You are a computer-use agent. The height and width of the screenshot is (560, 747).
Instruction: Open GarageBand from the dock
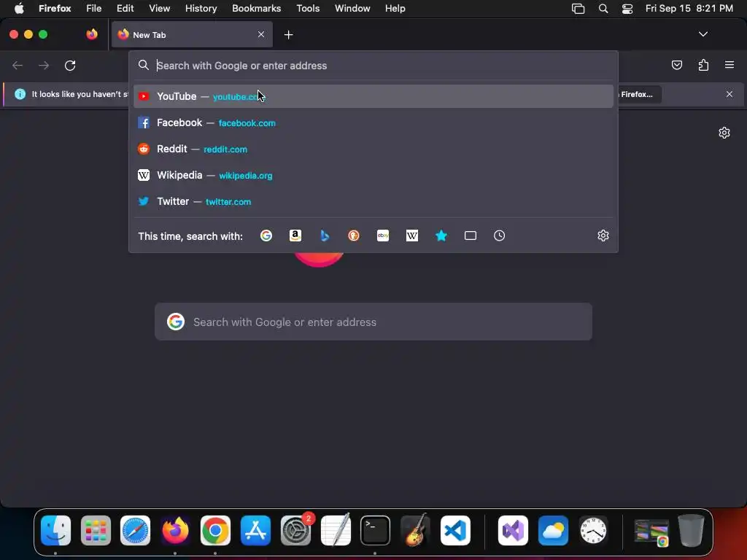pos(415,530)
